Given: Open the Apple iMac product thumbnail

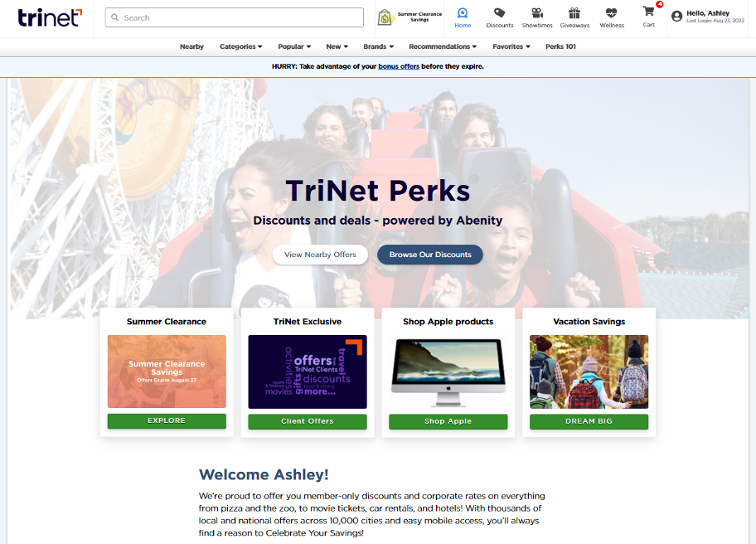Looking at the screenshot, I should [448, 372].
